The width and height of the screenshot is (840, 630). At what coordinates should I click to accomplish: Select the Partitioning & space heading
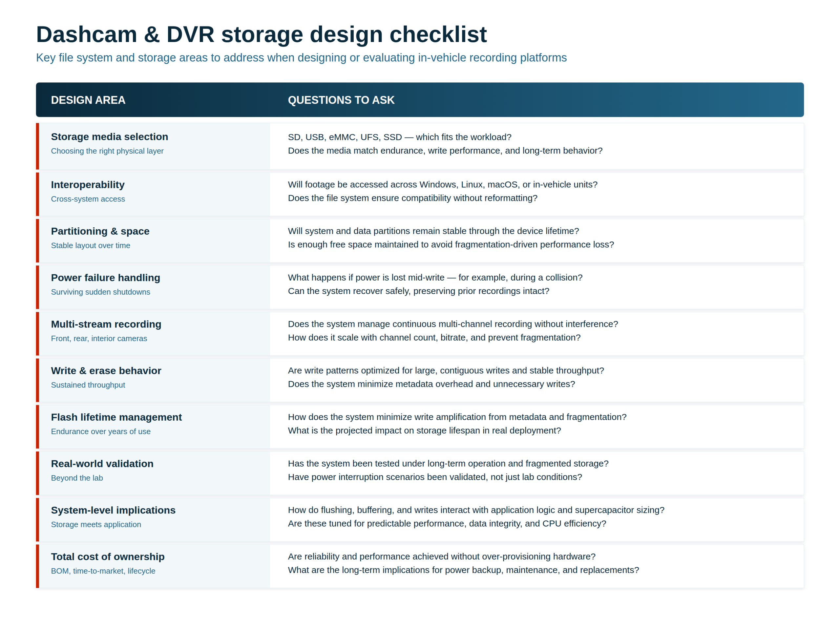pyautogui.click(x=100, y=231)
